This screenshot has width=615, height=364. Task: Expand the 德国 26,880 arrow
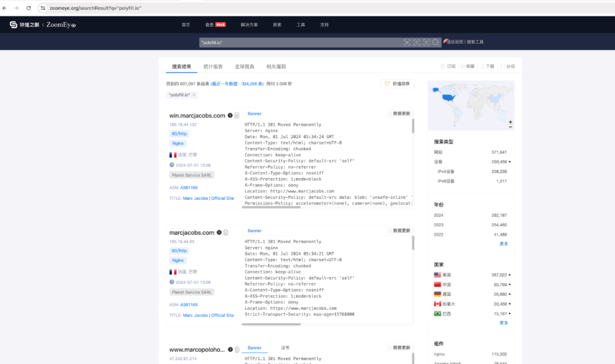pyautogui.click(x=510, y=294)
